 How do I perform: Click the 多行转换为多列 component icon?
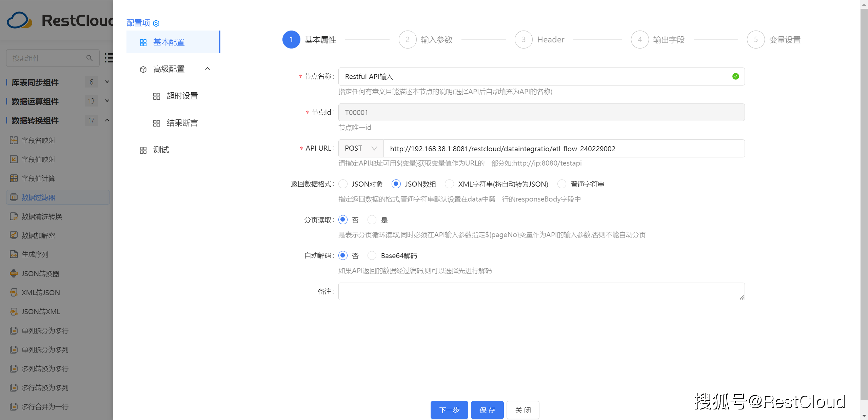pos(14,387)
